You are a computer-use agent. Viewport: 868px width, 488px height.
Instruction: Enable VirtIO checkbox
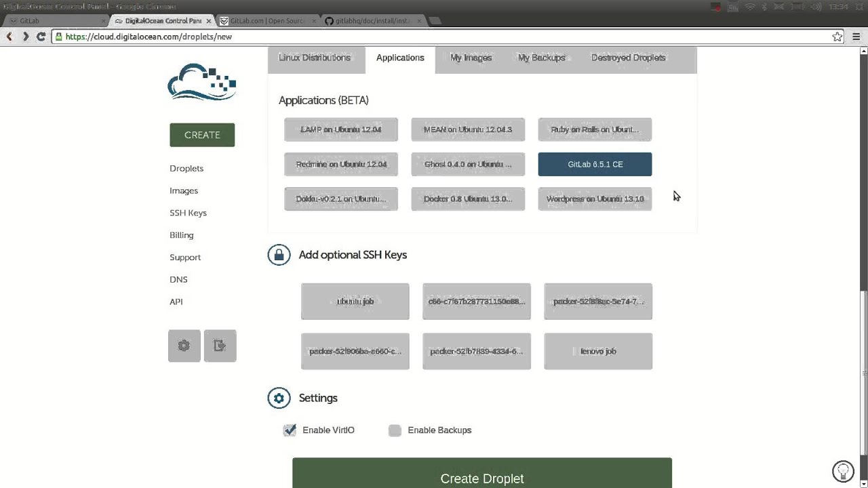290,430
